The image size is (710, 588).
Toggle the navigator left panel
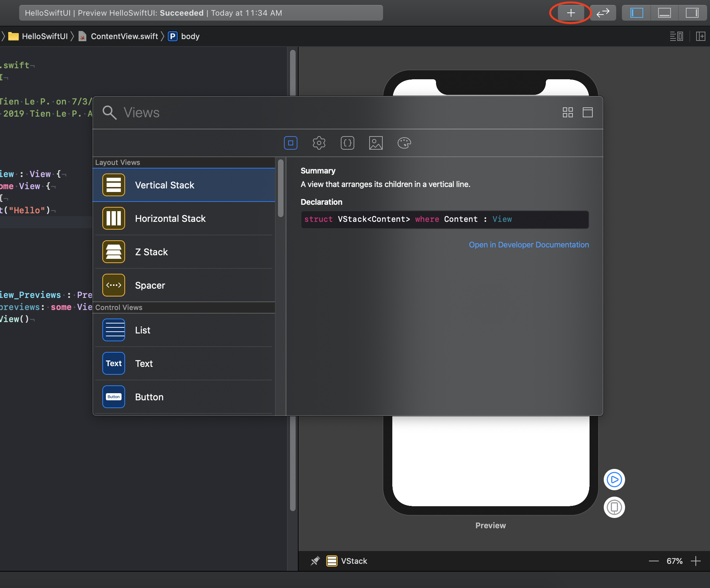pyautogui.click(x=636, y=13)
